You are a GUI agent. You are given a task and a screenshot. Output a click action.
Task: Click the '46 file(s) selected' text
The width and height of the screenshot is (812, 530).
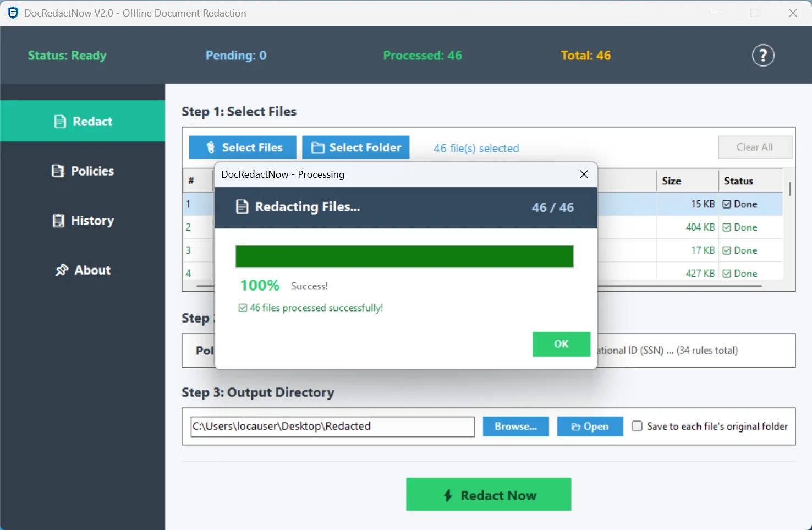476,148
